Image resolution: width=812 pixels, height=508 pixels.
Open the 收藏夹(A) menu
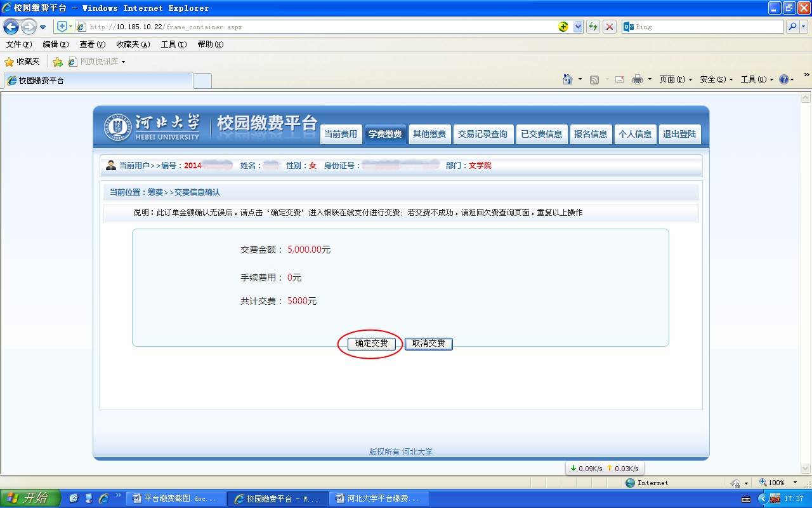coord(133,44)
